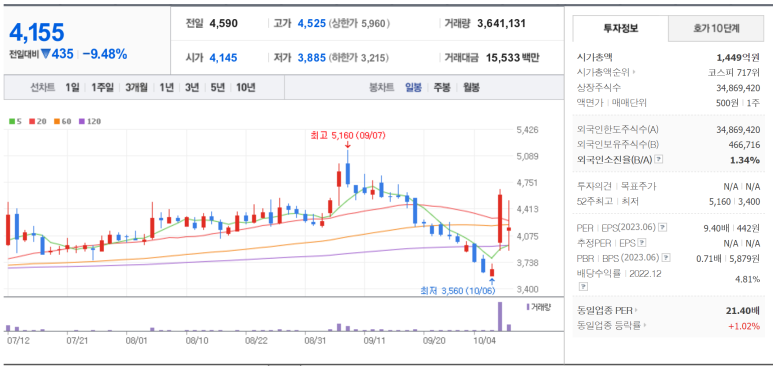
Task: Click the 최저 3,560 (10/06) label
Action: point(457,291)
